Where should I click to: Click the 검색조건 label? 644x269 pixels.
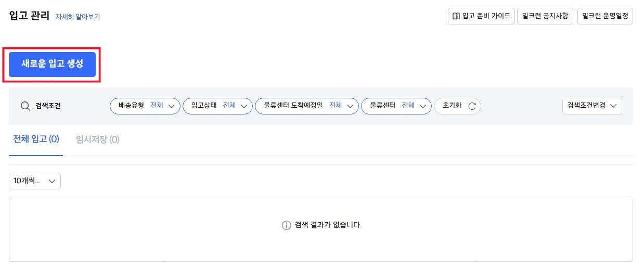click(x=48, y=106)
